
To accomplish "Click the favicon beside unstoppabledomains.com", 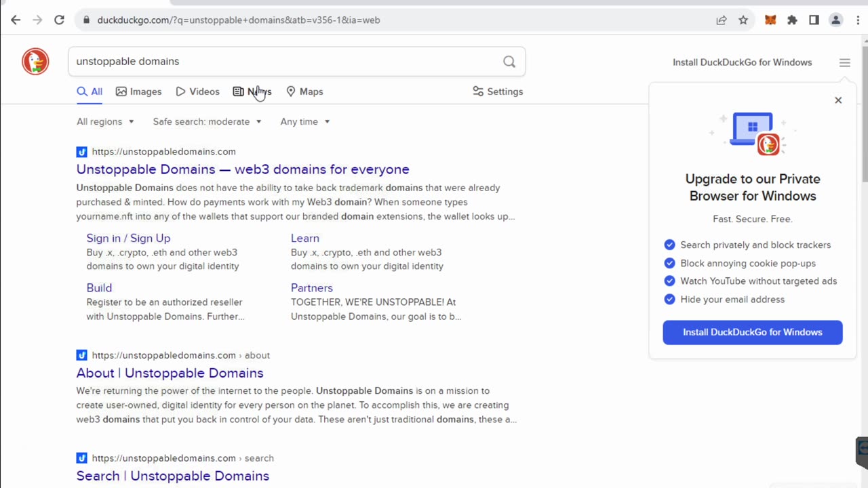I will pyautogui.click(x=81, y=152).
